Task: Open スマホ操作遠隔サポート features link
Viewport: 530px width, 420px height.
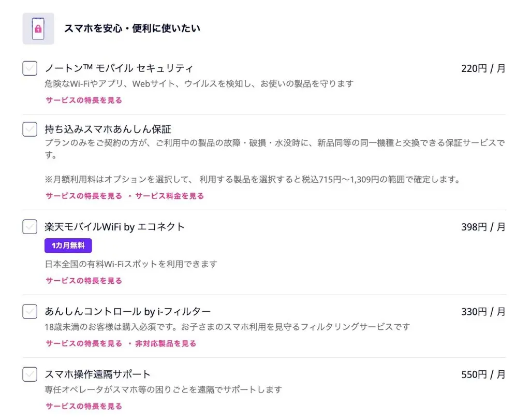Action: point(82,406)
